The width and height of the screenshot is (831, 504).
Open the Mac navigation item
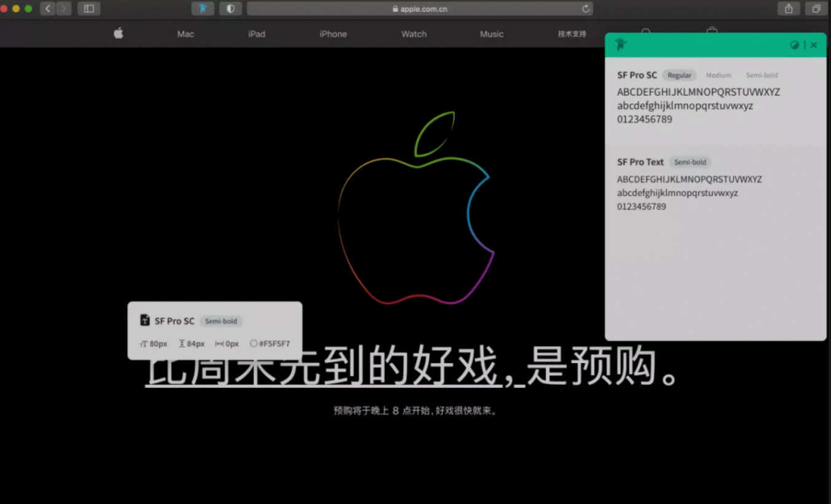tap(186, 34)
